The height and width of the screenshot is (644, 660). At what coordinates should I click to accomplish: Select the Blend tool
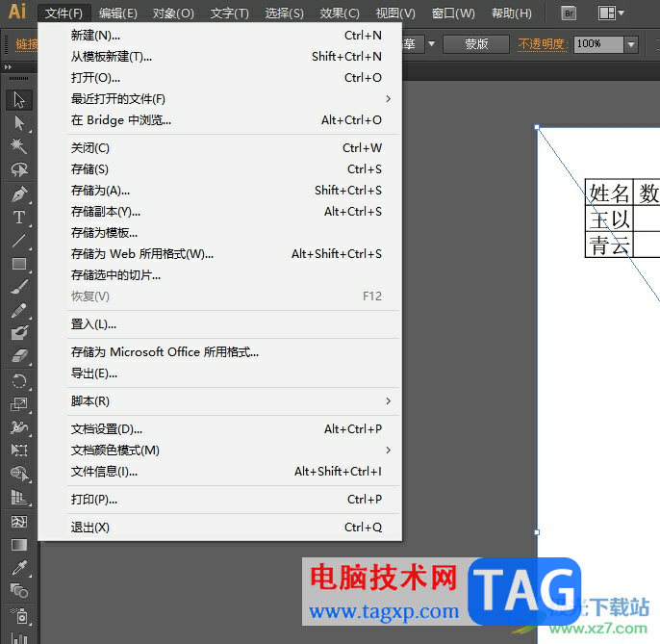(x=19, y=591)
